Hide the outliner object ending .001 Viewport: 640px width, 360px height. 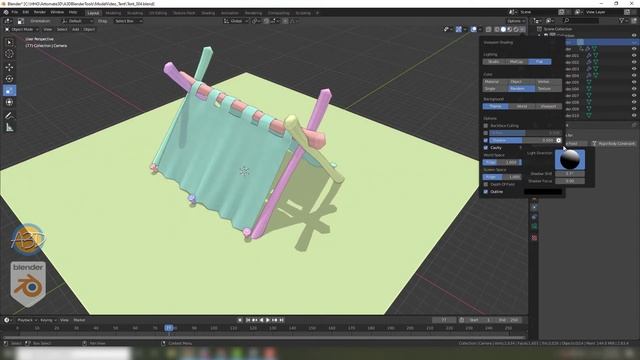tap(634, 56)
